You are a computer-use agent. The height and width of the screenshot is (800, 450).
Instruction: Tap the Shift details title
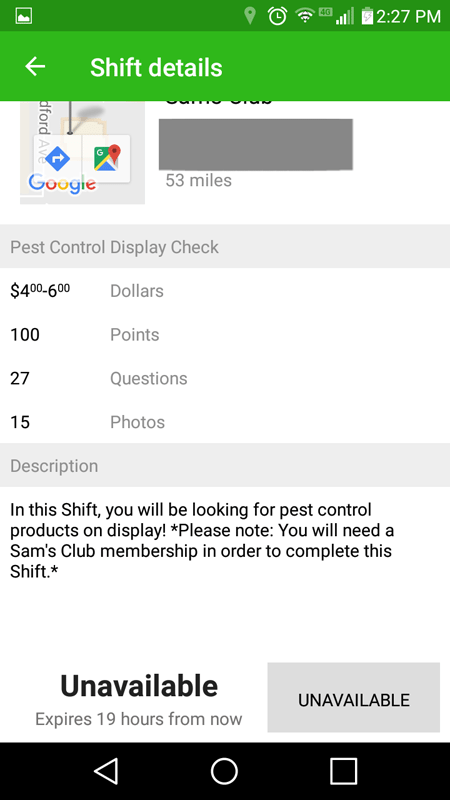click(156, 67)
